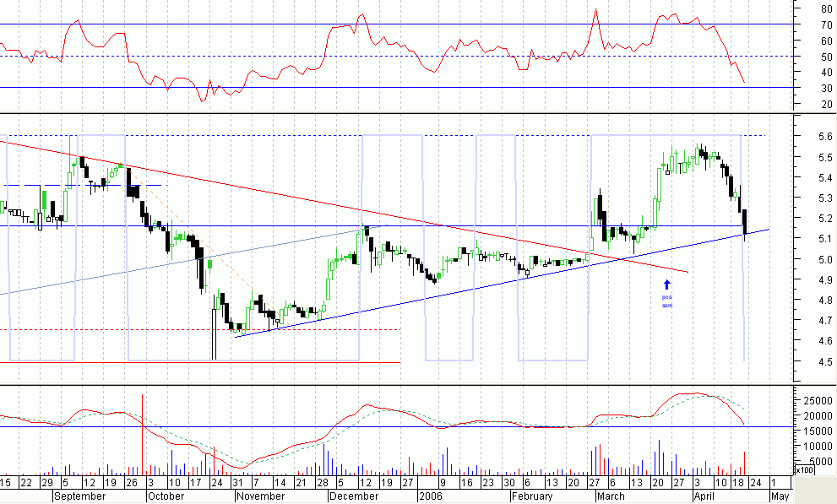Click the 30 level on indicator axis

point(827,88)
